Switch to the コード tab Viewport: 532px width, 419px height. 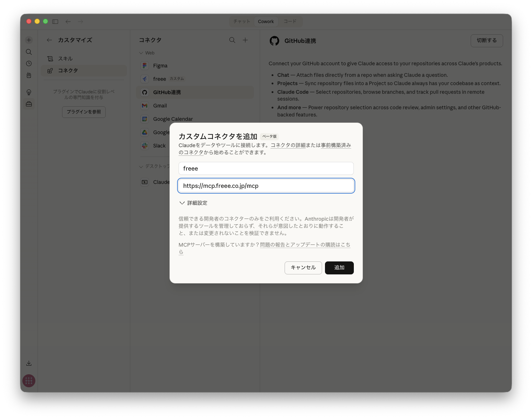(290, 22)
